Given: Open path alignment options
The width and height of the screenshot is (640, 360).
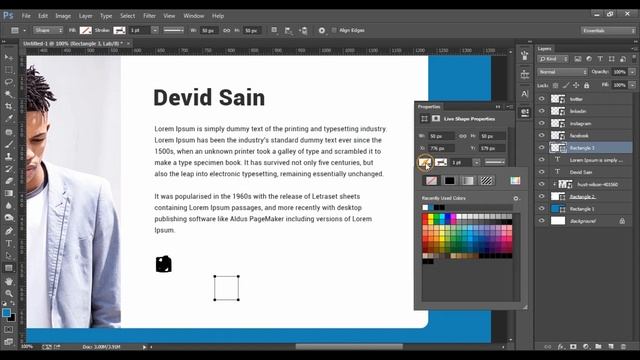Looking at the screenshot, I should click(x=289, y=30).
